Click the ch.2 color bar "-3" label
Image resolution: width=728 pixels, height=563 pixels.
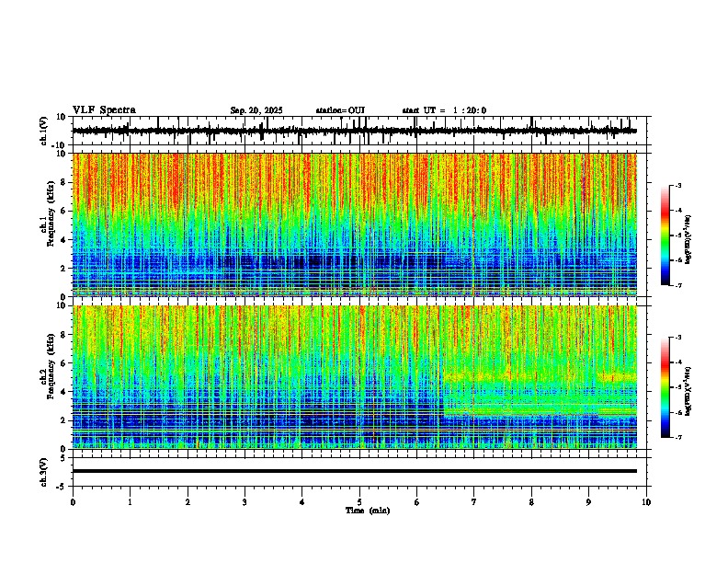click(x=678, y=338)
